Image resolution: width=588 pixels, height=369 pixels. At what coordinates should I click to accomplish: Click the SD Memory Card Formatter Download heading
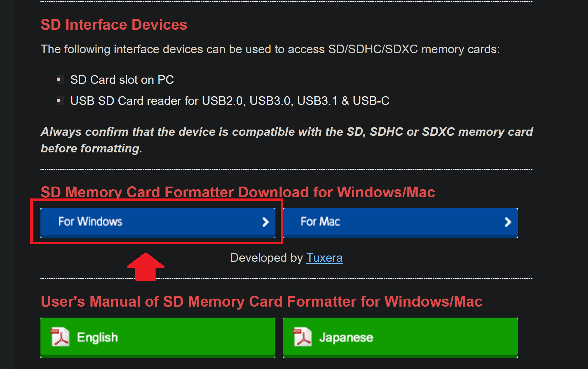pos(238,192)
